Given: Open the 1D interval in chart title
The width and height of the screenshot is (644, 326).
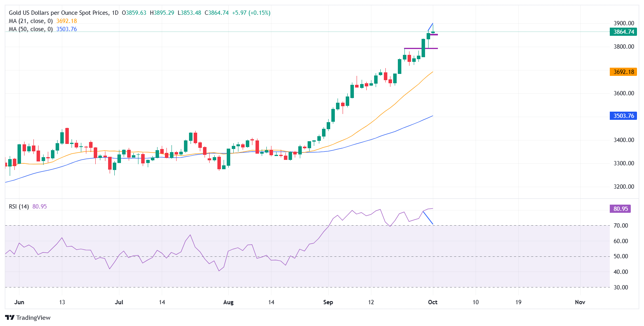Looking at the screenshot, I should [x=115, y=13].
